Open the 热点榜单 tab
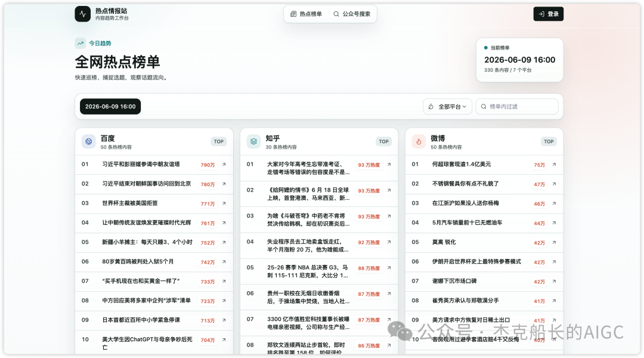The width and height of the screenshot is (644, 358). click(306, 14)
